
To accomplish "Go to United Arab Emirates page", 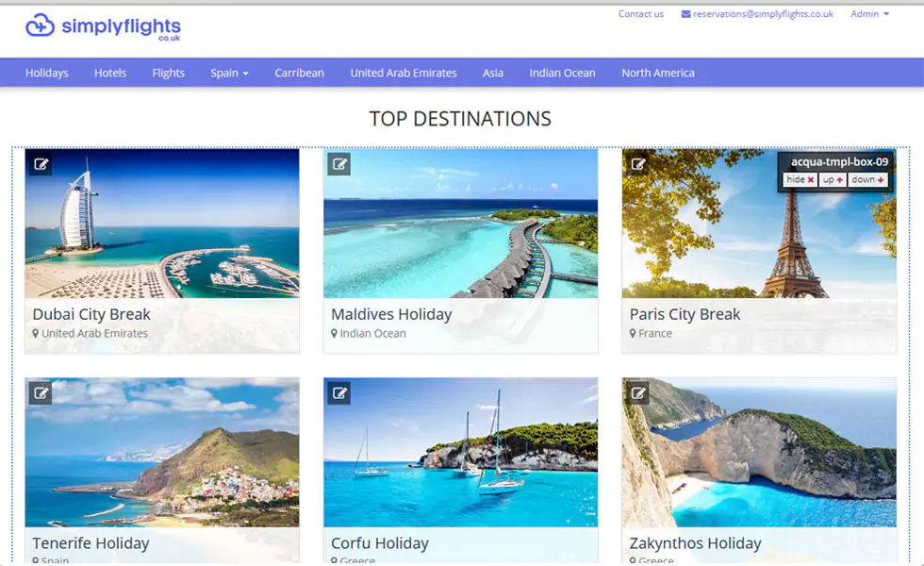I will click(x=404, y=73).
